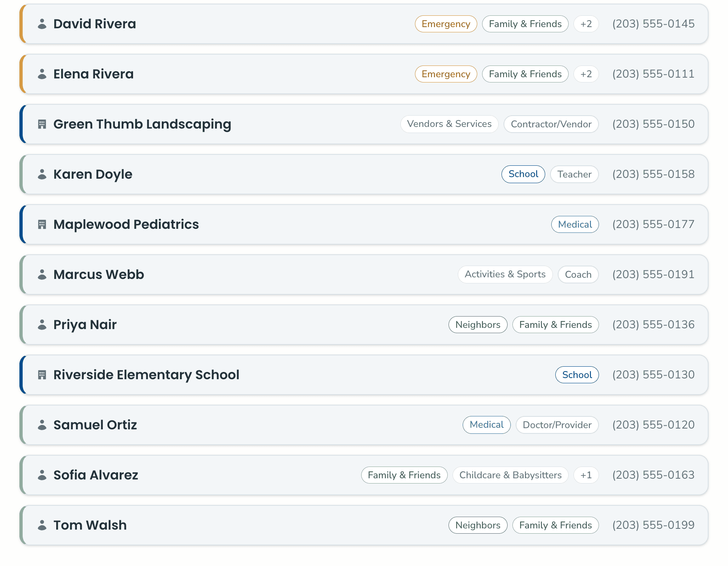Open the Tom Walsh contact row
Viewport: 728px width, 566px height.
coord(364,525)
